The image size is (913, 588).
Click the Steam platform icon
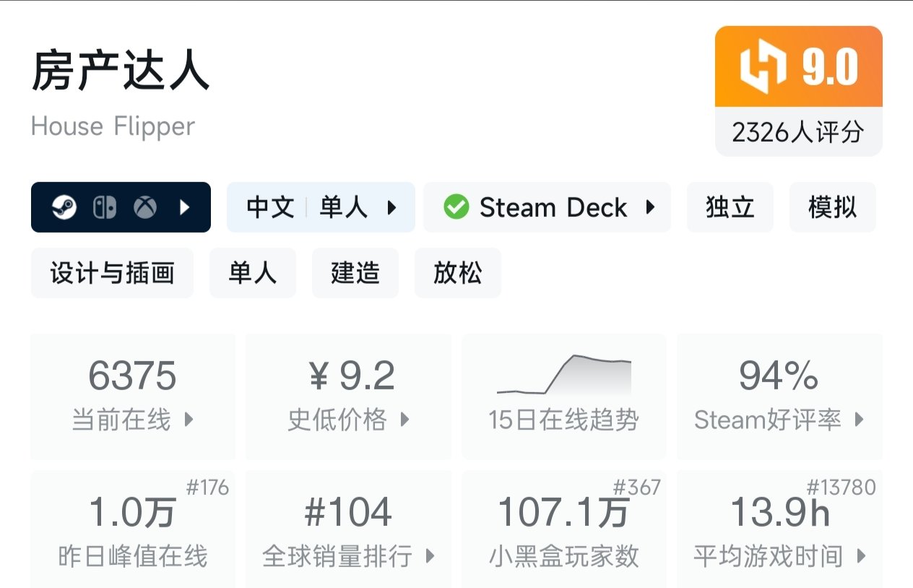[x=64, y=208]
